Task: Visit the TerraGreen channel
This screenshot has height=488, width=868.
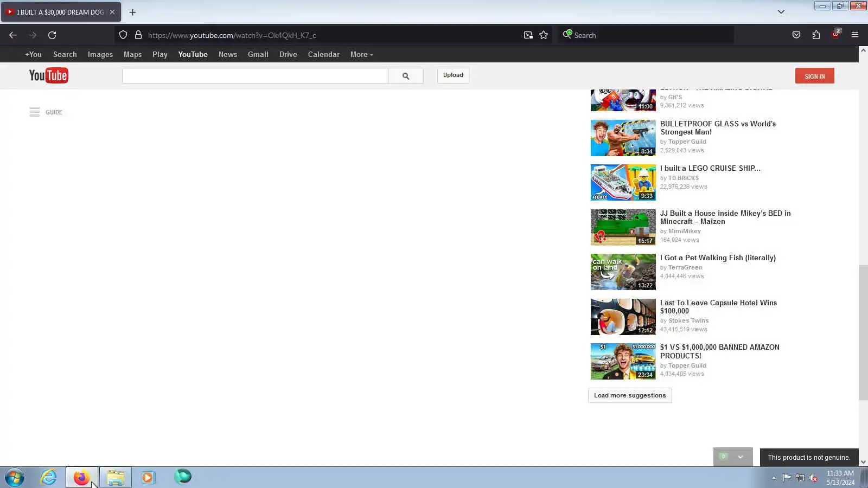Action: [685, 267]
